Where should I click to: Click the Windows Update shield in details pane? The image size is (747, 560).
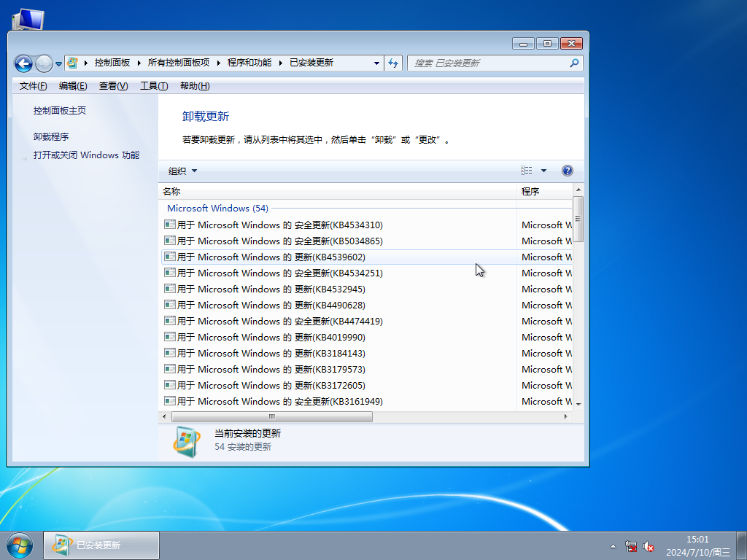pos(187,442)
